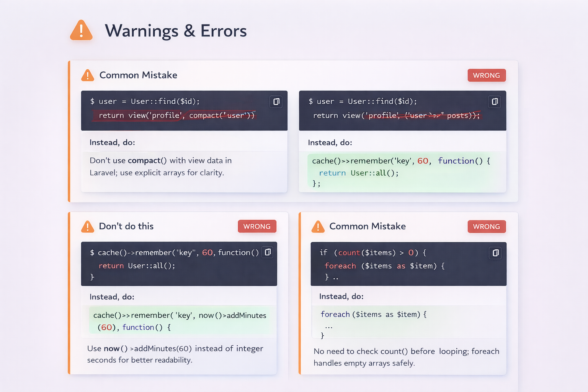The width and height of the screenshot is (588, 392).
Task: Click the large warning triangle beside the page title
Action: (81, 30)
